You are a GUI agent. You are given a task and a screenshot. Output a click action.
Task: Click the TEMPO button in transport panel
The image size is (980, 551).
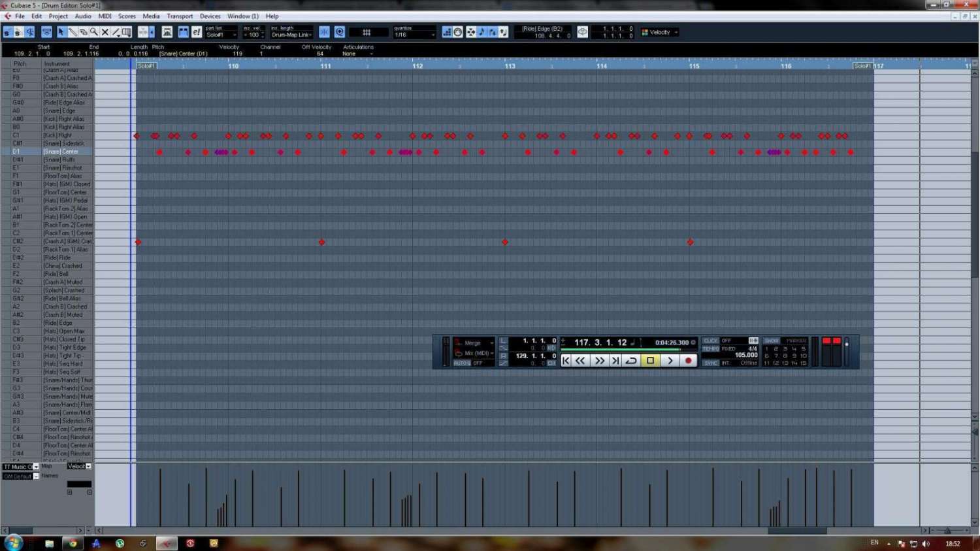(x=710, y=348)
